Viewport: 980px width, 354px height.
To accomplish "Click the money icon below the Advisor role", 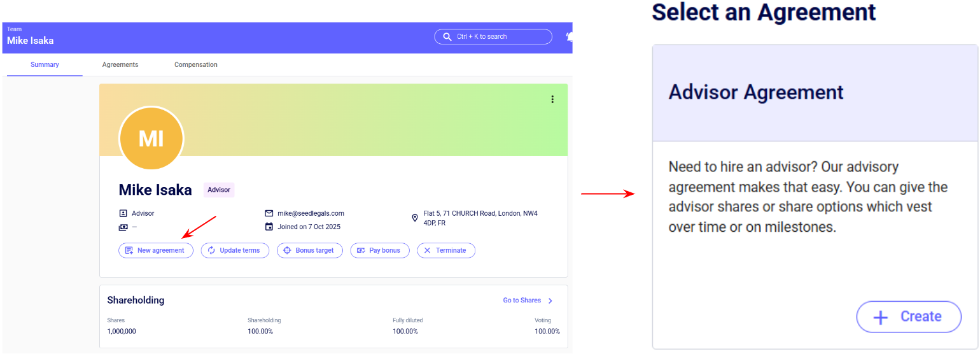I will (x=123, y=227).
